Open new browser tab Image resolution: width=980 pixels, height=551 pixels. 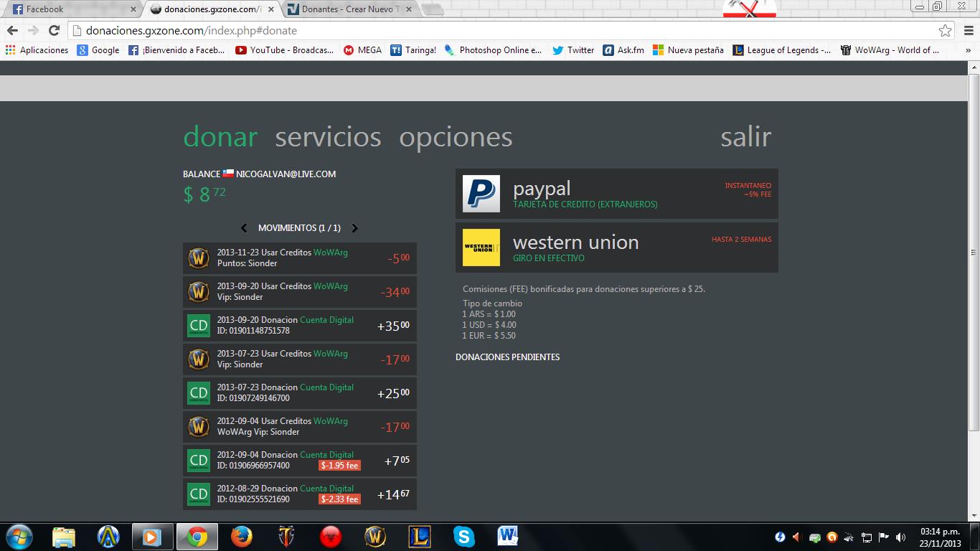pyautogui.click(x=433, y=9)
